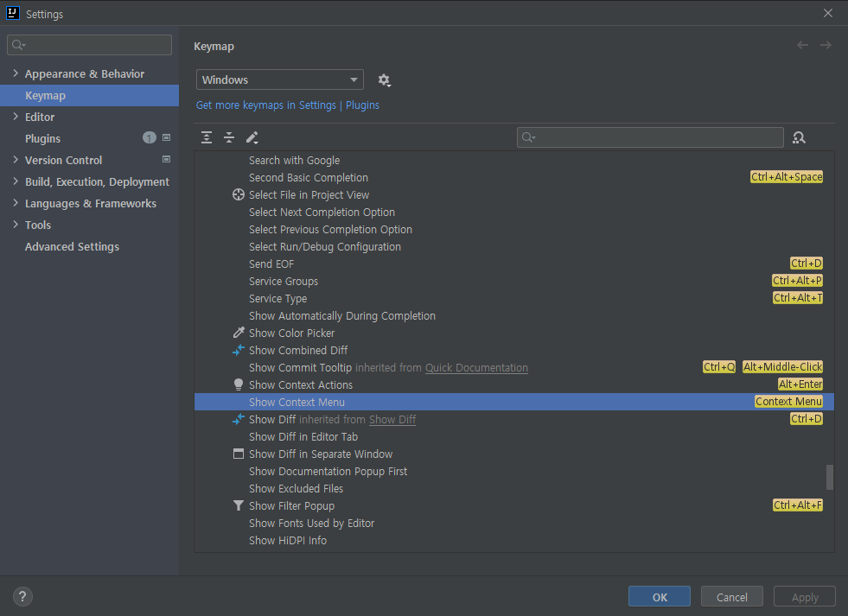Click the IntelliJ logo in the title bar
The height and width of the screenshot is (616, 848).
coord(12,13)
